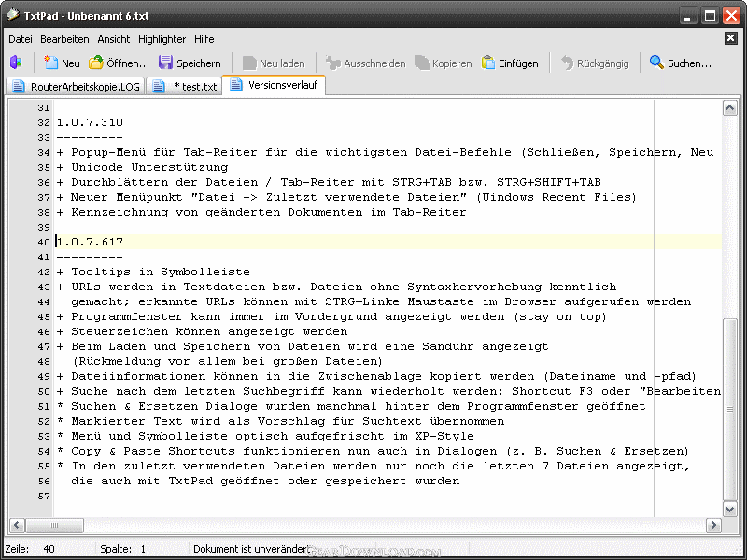Click line number 42 in gutter
The height and width of the screenshot is (560, 747).
(43, 272)
